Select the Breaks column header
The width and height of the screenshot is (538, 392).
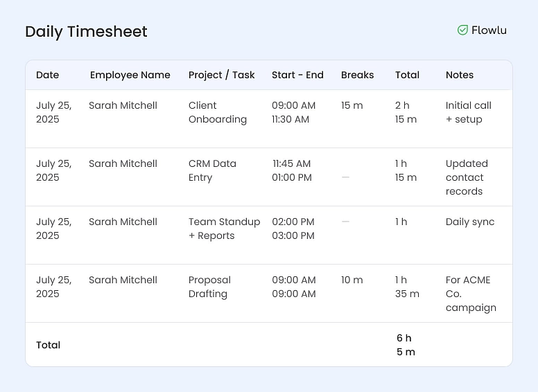tap(357, 75)
